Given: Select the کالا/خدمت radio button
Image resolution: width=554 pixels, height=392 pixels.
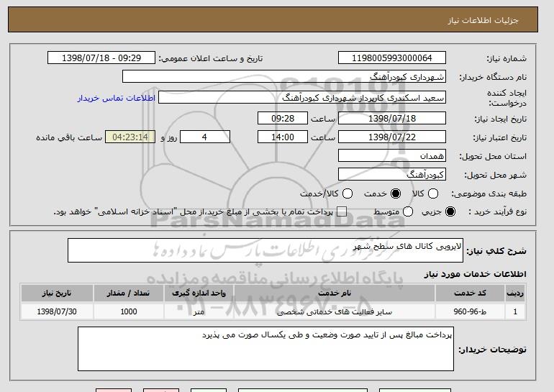Looking at the screenshot, I should point(348,193).
